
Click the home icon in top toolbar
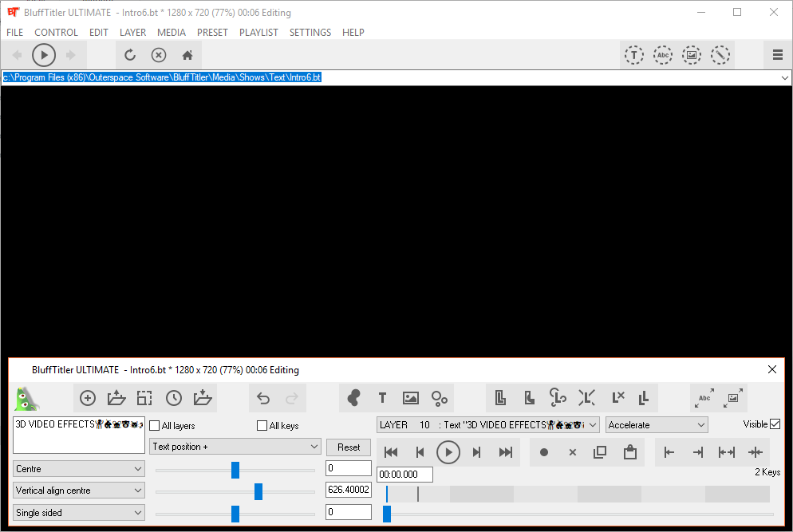point(187,54)
